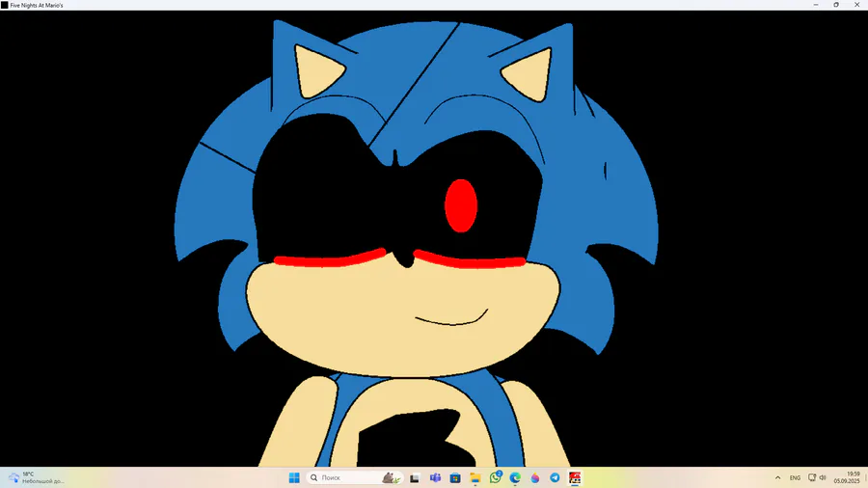The height and width of the screenshot is (488, 868).
Task: Minimize the Five Nights At Mario's window
Action: [815, 5]
